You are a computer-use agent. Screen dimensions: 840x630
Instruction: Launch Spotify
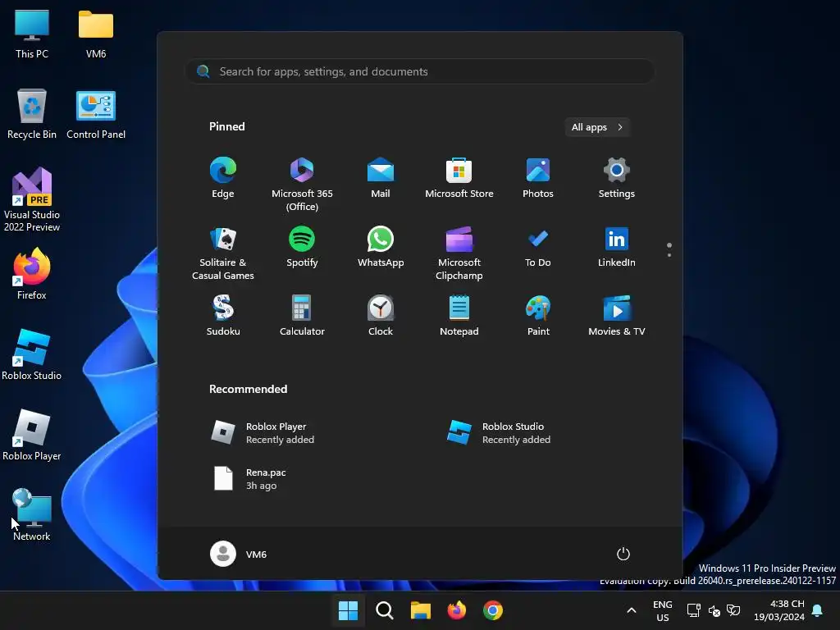click(x=302, y=248)
